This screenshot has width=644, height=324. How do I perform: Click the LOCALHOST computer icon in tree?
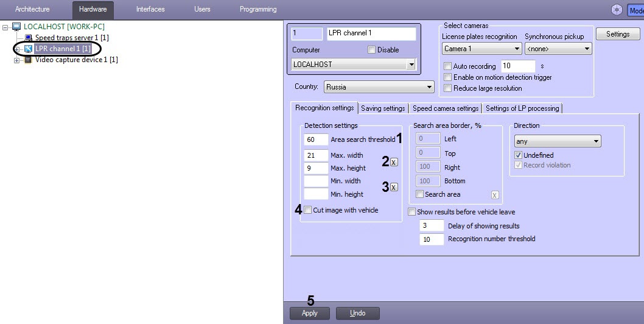pos(16,27)
